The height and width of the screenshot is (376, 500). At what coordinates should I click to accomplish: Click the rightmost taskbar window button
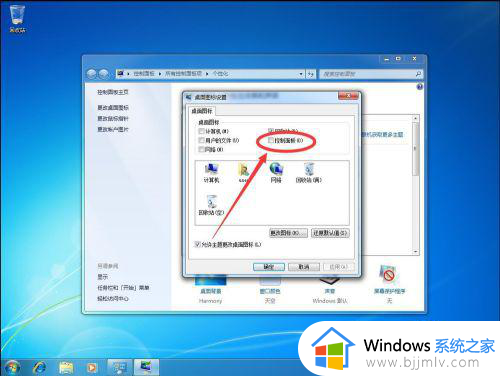tap(146, 367)
